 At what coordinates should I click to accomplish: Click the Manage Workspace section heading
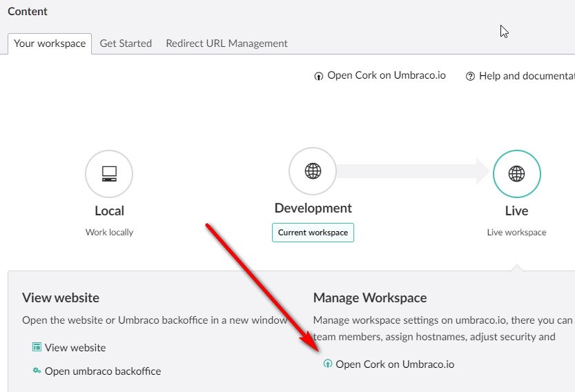point(370,297)
